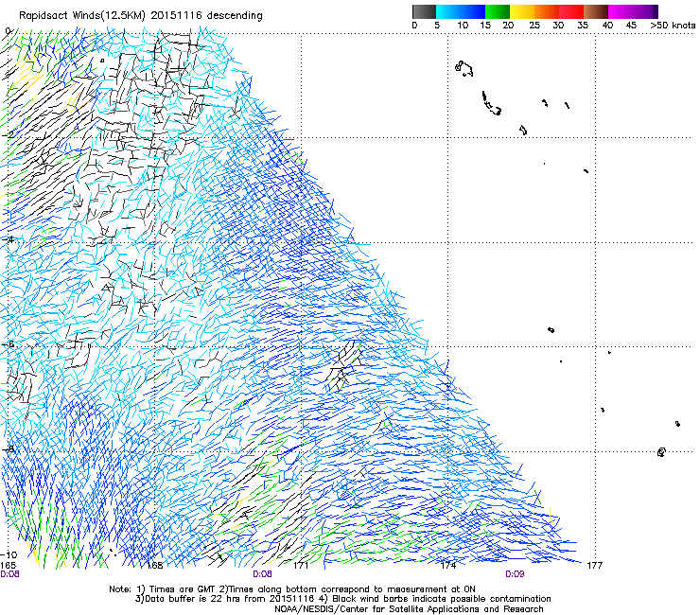The width and height of the screenshot is (700, 615).
Task: Select the green 15-20 knots legend swatch
Action: pos(498,11)
